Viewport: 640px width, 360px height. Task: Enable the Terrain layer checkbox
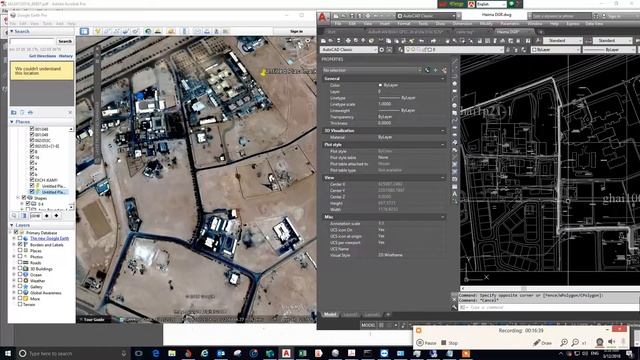[x=20, y=304]
